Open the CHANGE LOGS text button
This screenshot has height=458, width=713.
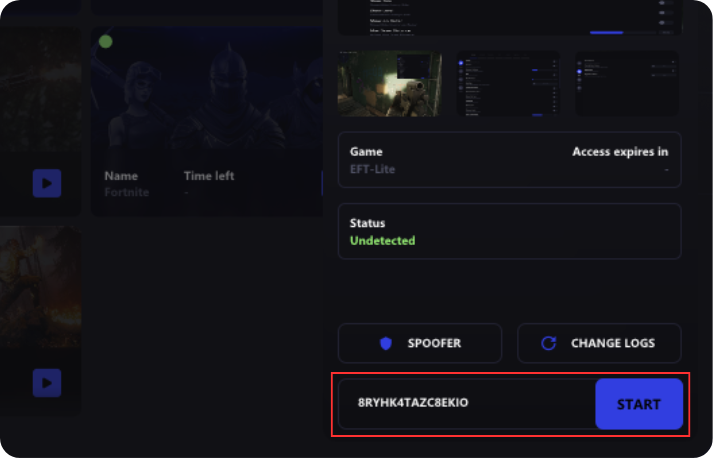612,343
